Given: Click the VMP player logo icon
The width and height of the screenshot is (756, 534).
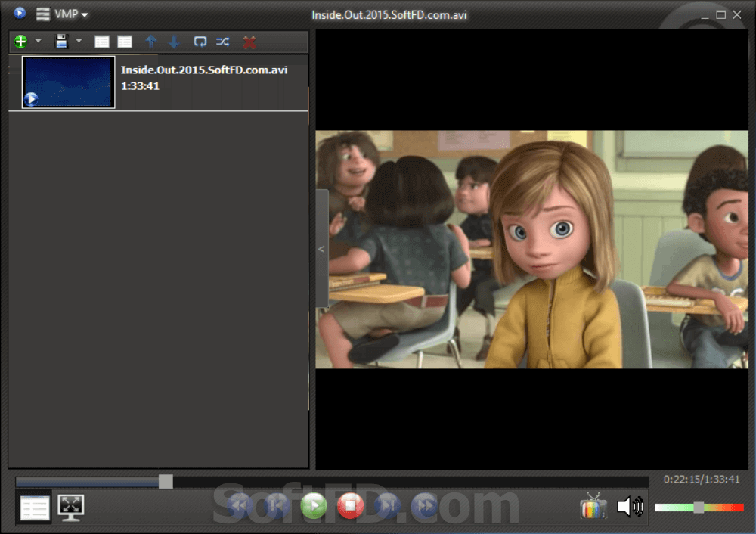Looking at the screenshot, I should coord(20,14).
